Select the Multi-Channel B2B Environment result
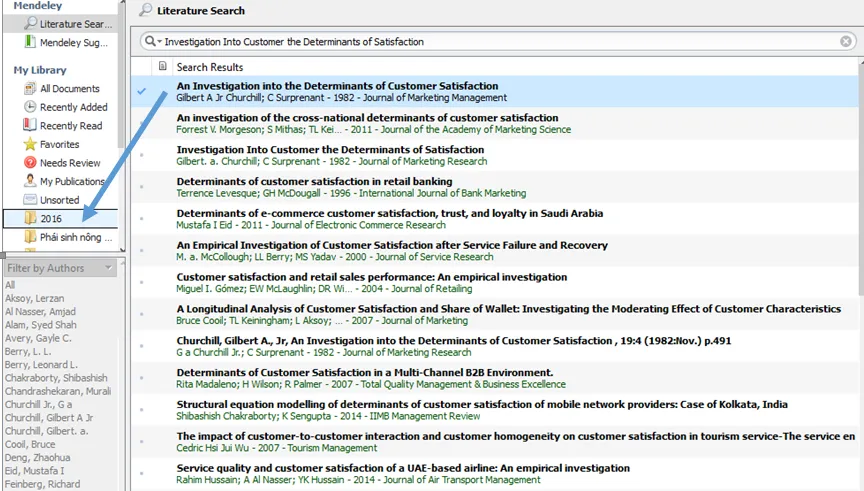The height and width of the screenshot is (491, 864). click(x=495, y=378)
